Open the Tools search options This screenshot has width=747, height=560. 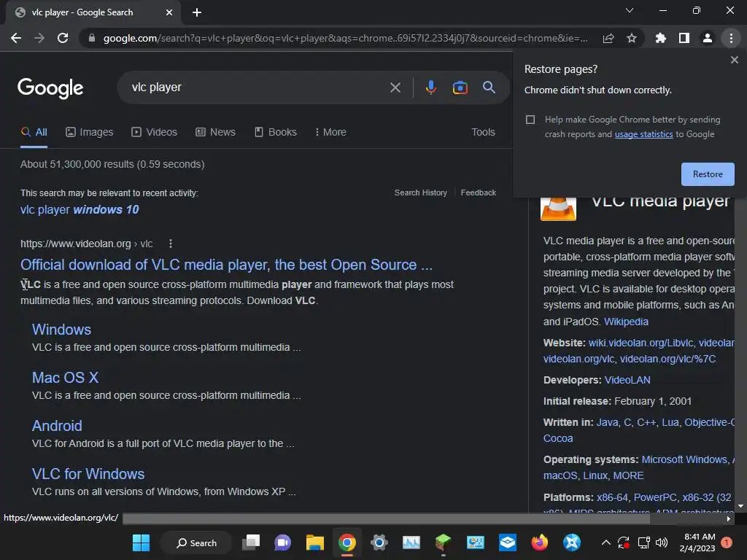pyautogui.click(x=483, y=133)
